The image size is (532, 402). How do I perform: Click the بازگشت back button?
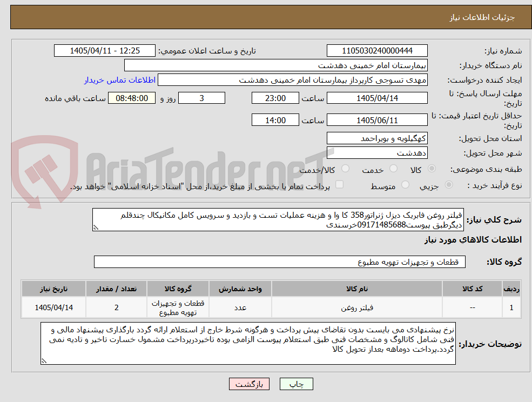[x=249, y=384]
